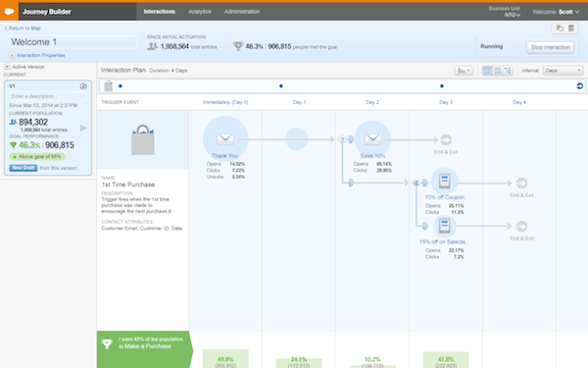
Task: Open the Administration tab
Action: tap(242, 11)
